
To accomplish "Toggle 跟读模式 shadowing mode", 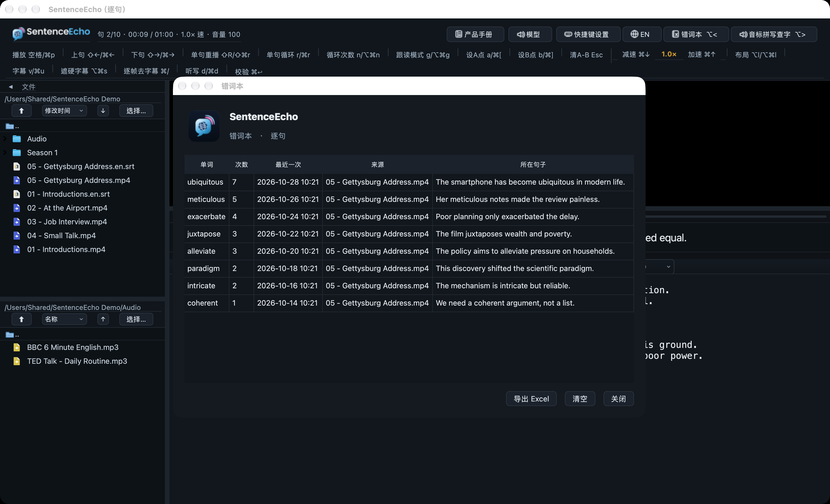I will click(x=423, y=55).
